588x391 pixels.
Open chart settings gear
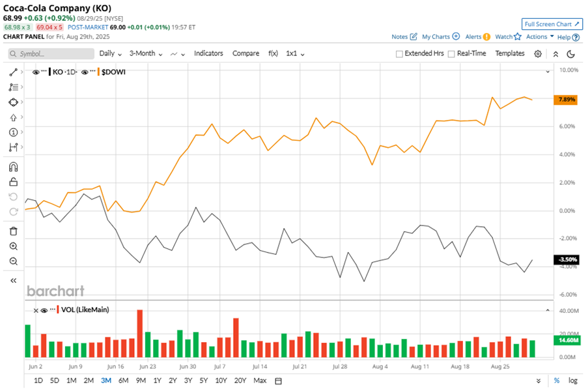pos(538,54)
